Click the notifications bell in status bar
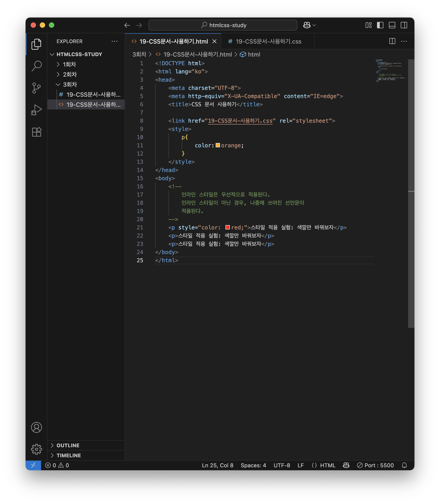 pos(404,465)
